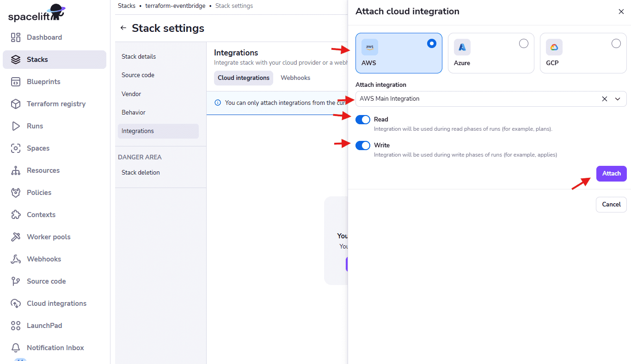Click the info icon in the notice banner
The width and height of the screenshot is (631, 364).
click(218, 103)
